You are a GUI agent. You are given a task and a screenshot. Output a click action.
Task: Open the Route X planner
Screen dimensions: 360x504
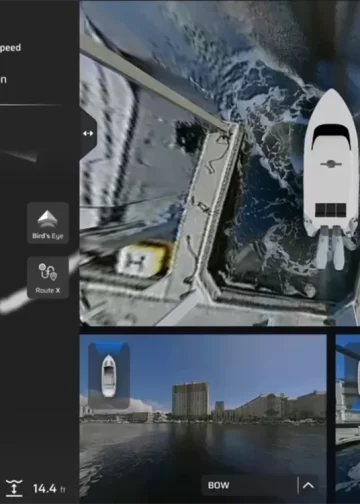pyautogui.click(x=48, y=277)
